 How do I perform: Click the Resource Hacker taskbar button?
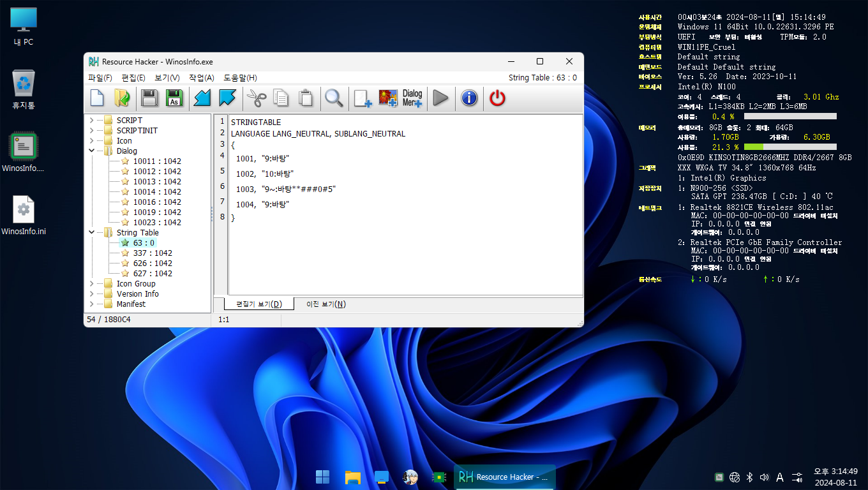click(x=505, y=477)
